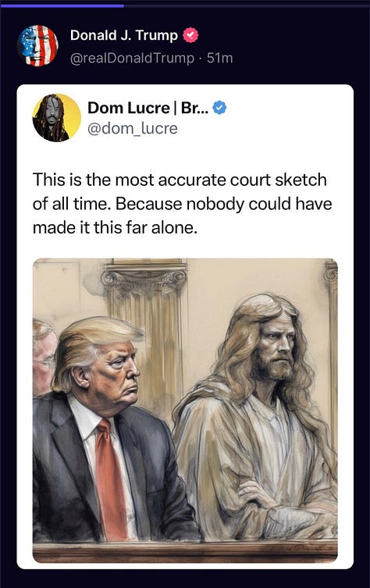The image size is (370, 588).
Task: Open the white embedded quote card
Action: tap(185, 326)
